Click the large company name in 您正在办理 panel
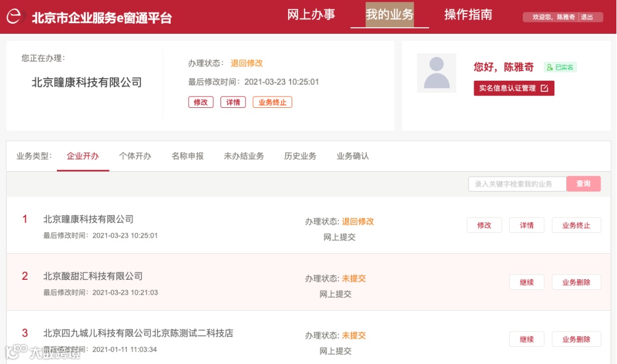The width and height of the screenshot is (617, 364). pyautogui.click(x=87, y=82)
